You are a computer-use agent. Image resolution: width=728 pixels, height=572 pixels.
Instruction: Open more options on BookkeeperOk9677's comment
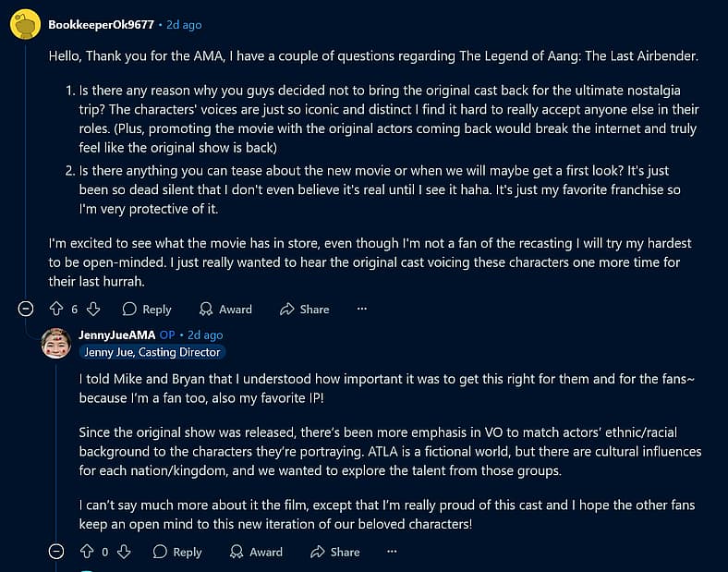362,309
